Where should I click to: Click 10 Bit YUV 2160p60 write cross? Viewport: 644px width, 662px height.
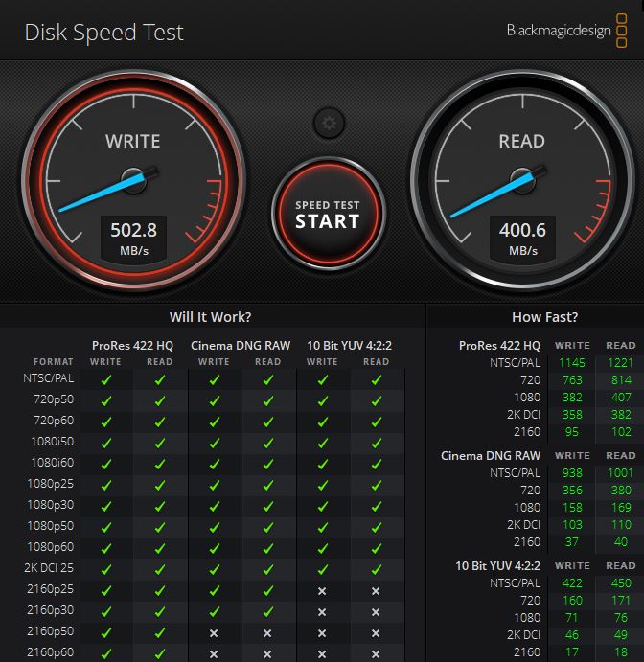[x=322, y=654]
